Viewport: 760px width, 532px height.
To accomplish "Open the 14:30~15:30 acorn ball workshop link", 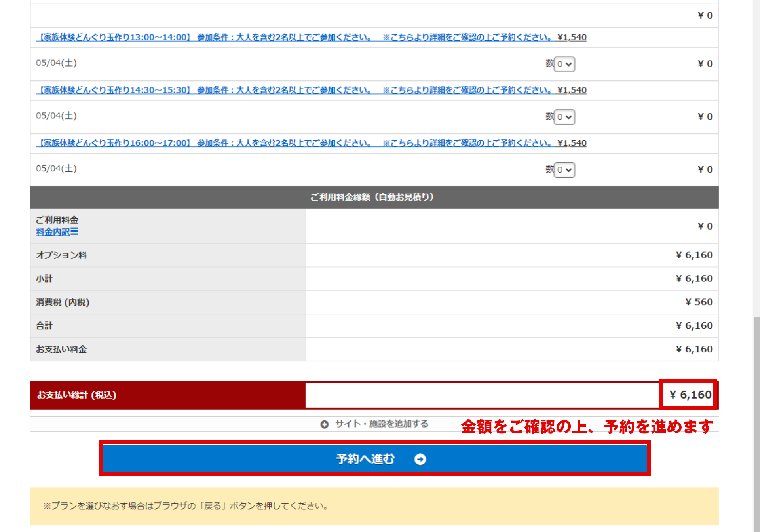I will [x=311, y=90].
